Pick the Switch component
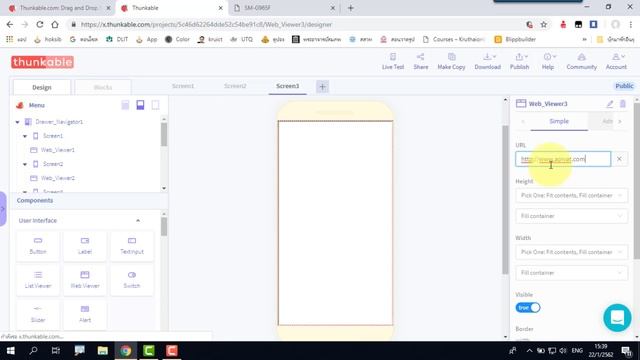Image resolution: width=640 pixels, height=360 pixels. [132, 280]
